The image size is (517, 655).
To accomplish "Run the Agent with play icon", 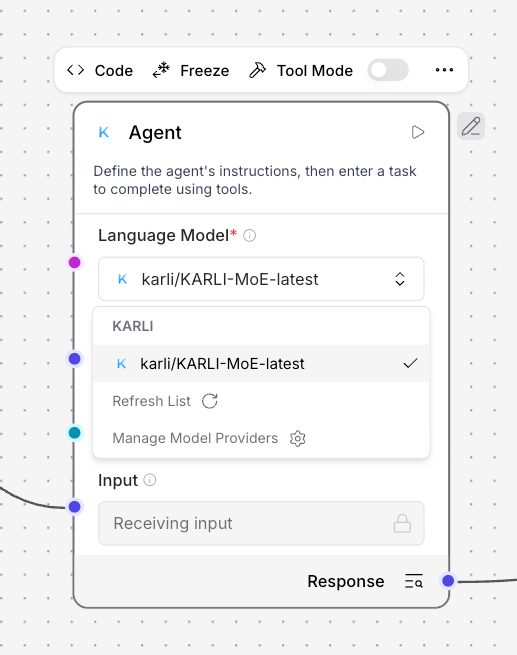I will pyautogui.click(x=418, y=132).
